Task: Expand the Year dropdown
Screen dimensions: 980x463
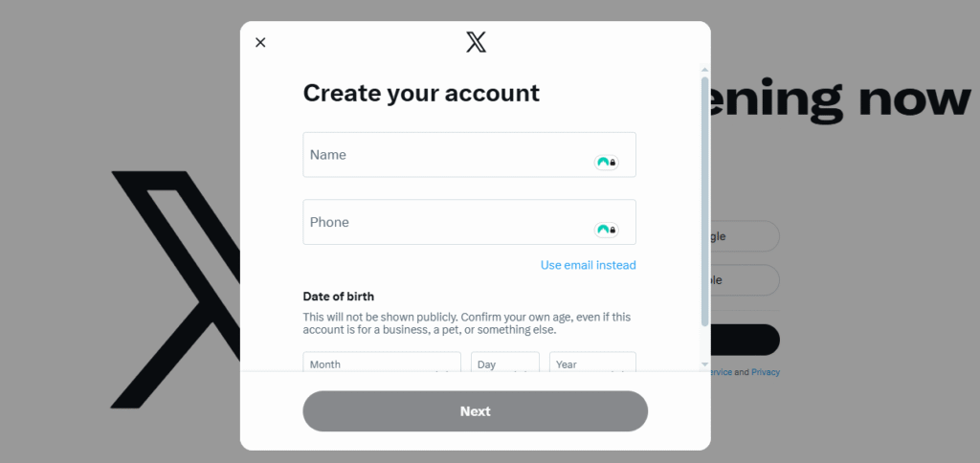Action: (592, 363)
